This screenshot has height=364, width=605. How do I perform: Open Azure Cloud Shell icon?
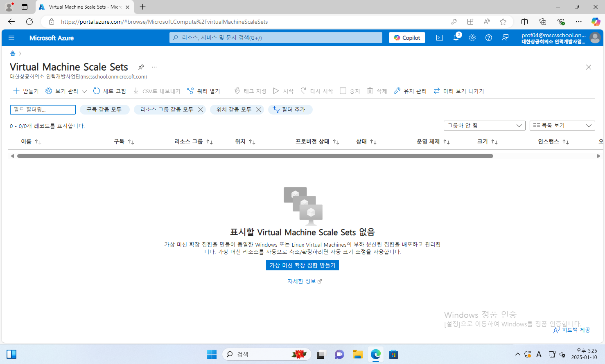point(440,38)
